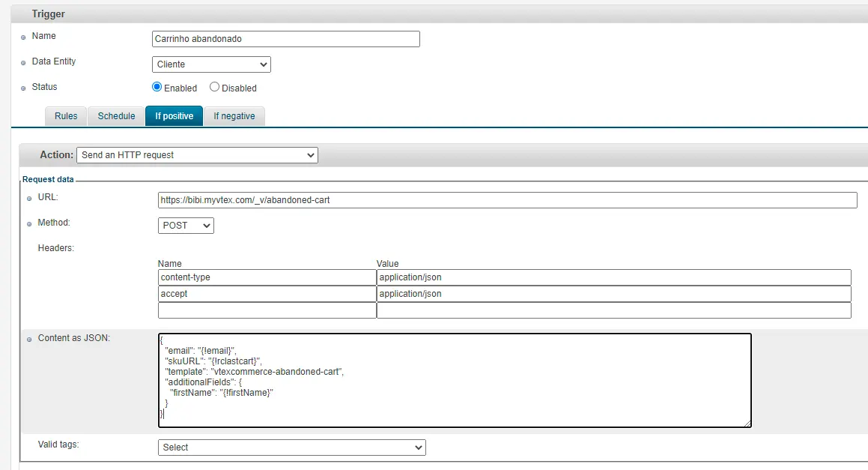
Task: Expand the Action dropdown
Action: pos(197,155)
